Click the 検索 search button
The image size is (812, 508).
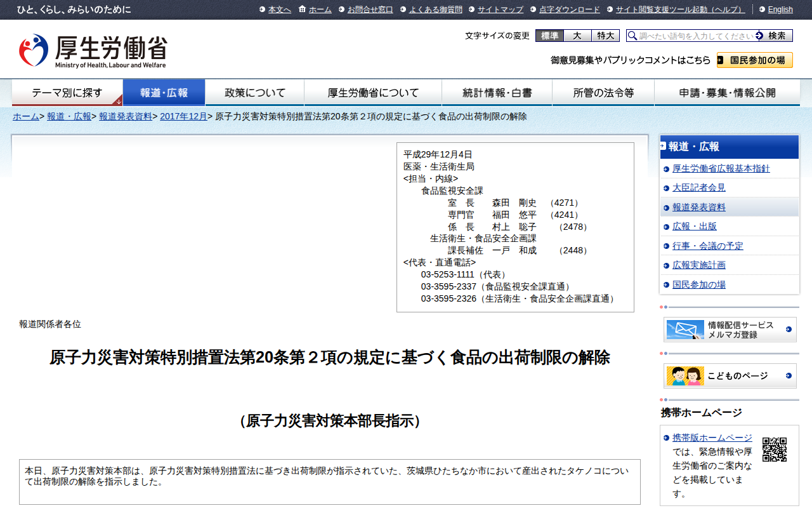click(x=776, y=36)
